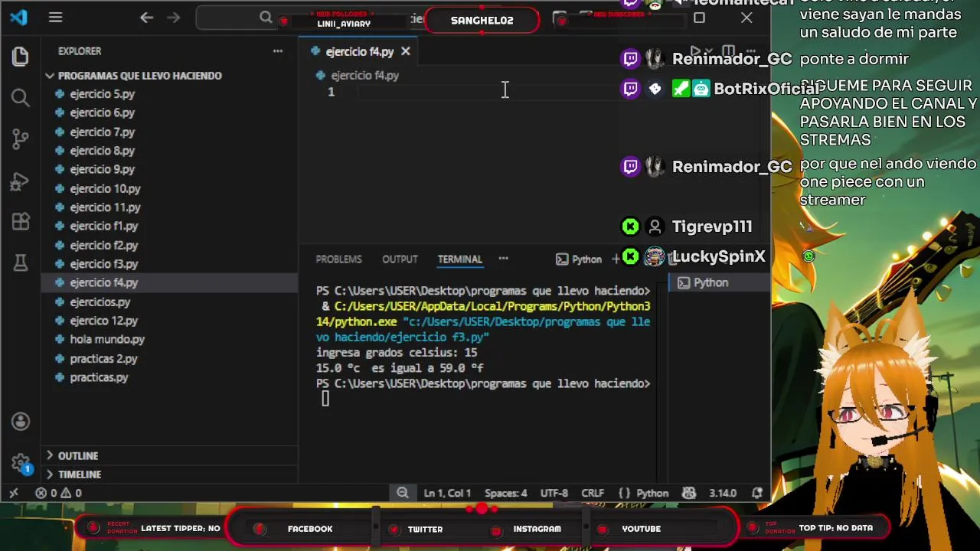Close the ejercicio f4.py editor tab
980x551 pixels.
coord(405,51)
